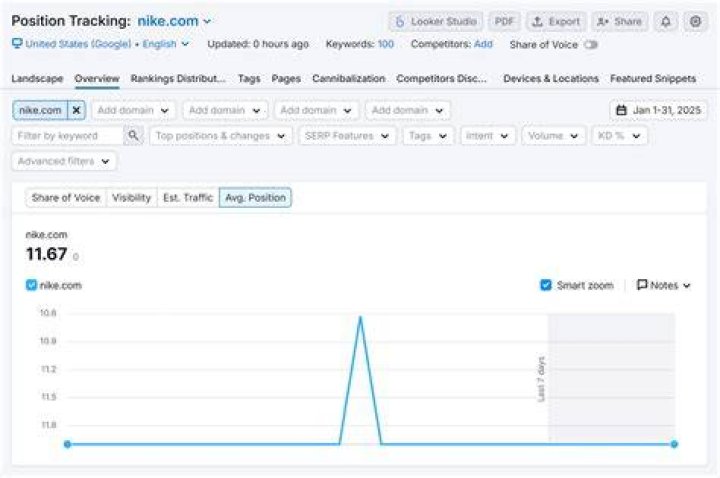This screenshot has height=478, width=720.
Task: Click the calendar icon in date range
Action: coord(621,110)
